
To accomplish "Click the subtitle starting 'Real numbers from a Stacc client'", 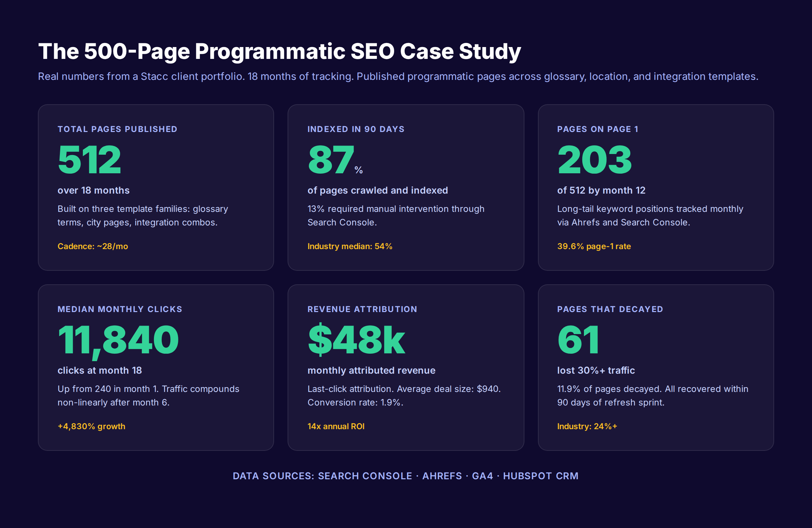I will pos(398,76).
